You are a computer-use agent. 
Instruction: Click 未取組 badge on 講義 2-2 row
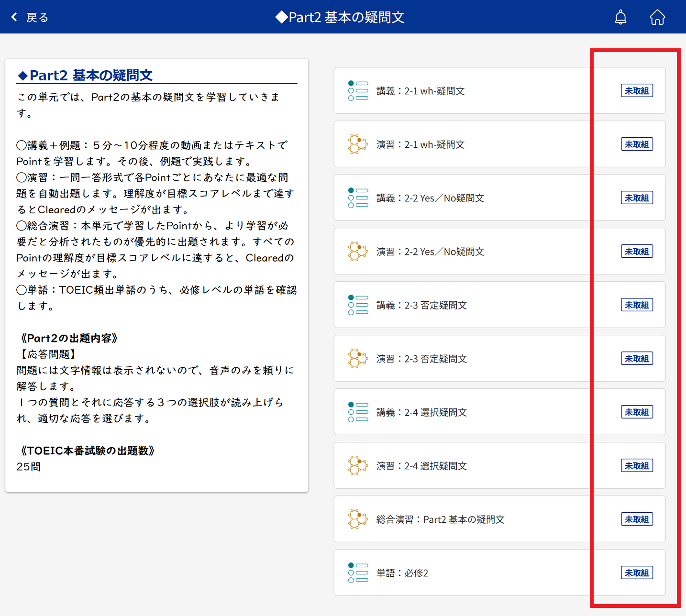click(x=637, y=198)
